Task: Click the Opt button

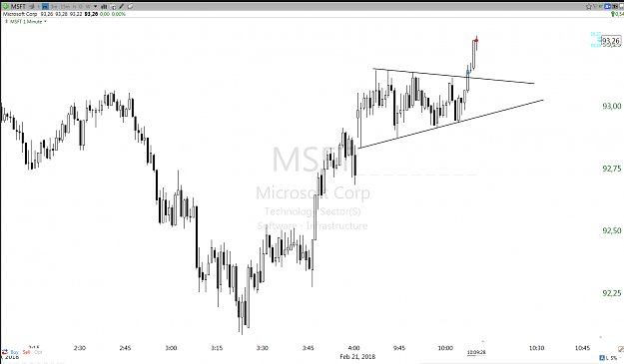Action: (38, 352)
